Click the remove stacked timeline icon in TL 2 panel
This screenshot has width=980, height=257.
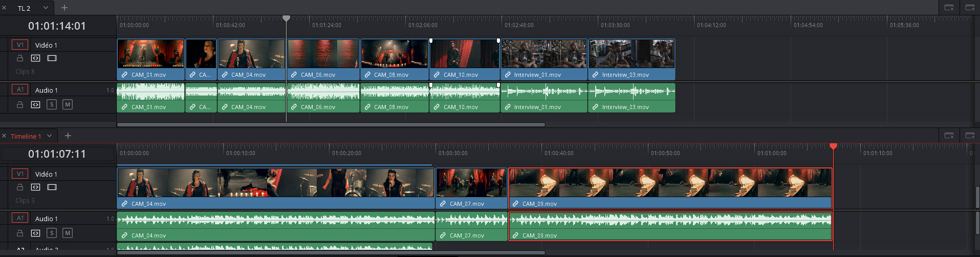point(949,8)
